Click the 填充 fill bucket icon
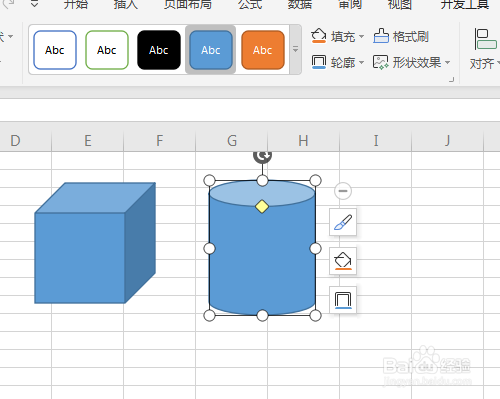 [x=319, y=36]
